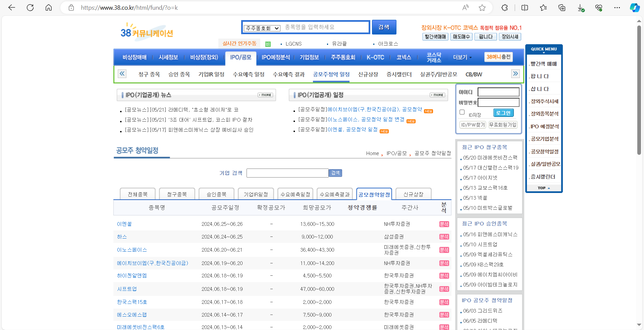The width and height of the screenshot is (644, 330).
Task: Open the 비상장매매 menu item
Action: coord(135,57)
